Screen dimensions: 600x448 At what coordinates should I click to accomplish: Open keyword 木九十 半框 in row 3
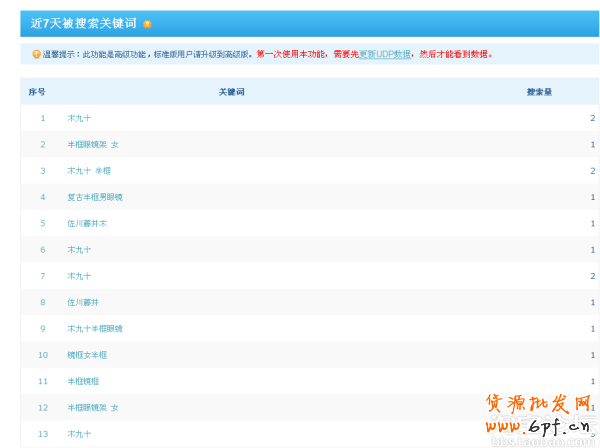tap(89, 171)
